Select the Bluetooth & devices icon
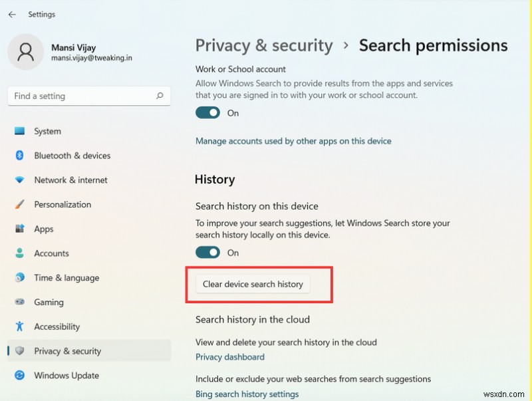This screenshot has width=532, height=401. click(x=20, y=156)
